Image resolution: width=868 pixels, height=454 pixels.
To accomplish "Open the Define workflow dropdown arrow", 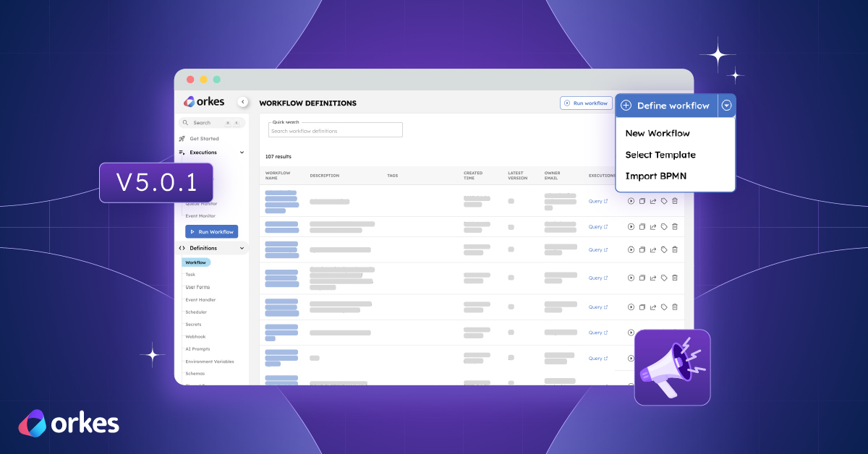I will point(726,105).
